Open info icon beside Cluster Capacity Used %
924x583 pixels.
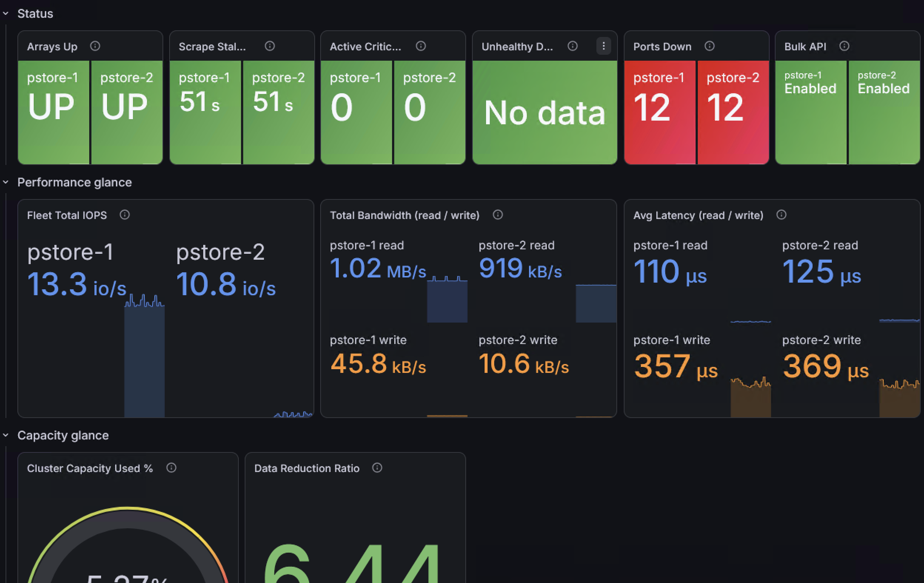pos(171,468)
